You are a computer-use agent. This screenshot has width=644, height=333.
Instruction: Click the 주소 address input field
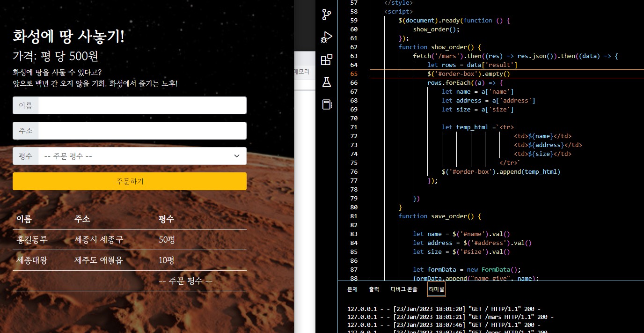[x=142, y=131]
